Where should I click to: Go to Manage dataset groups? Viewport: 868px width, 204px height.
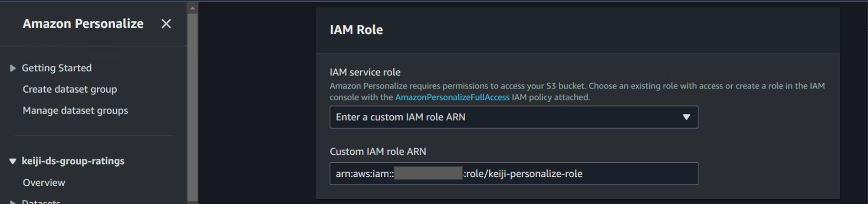pyautogui.click(x=75, y=110)
